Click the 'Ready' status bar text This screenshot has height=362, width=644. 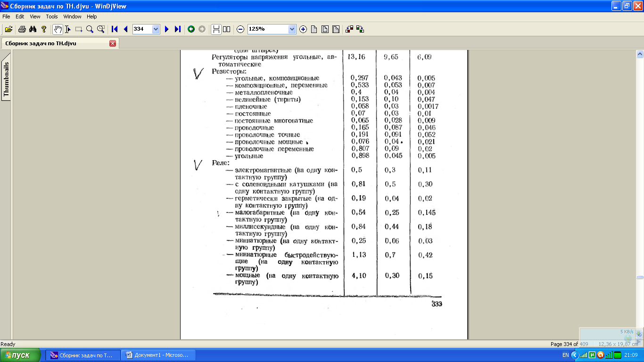click(8, 344)
